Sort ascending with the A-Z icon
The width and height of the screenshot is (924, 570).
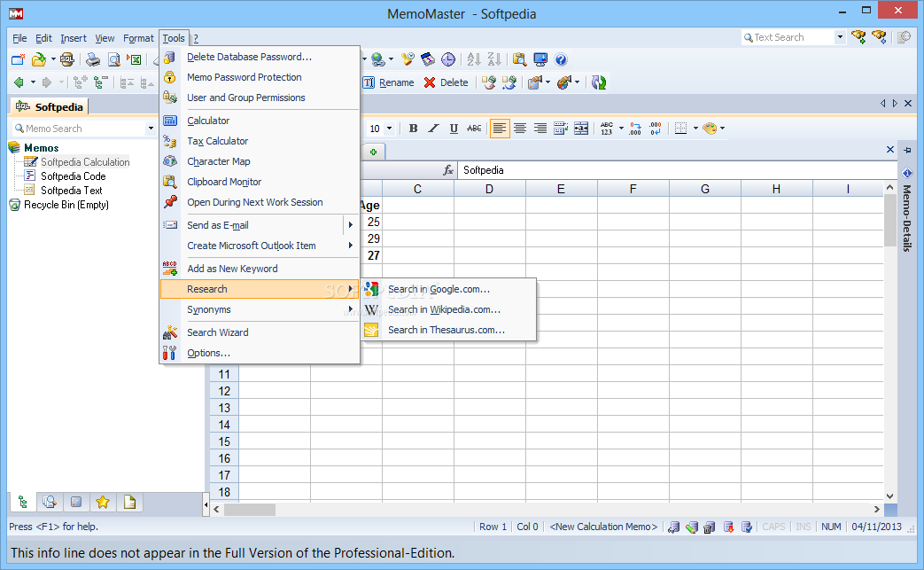(473, 59)
